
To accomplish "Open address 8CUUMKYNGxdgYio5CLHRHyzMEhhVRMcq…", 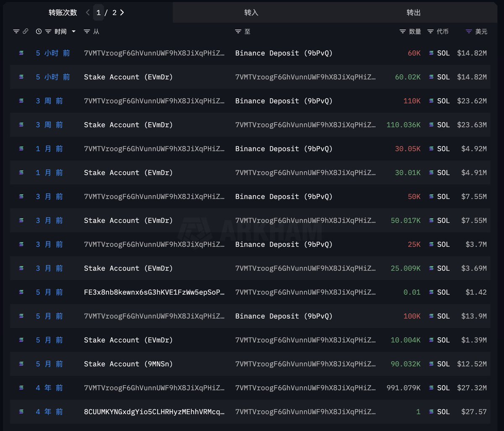I will [x=154, y=412].
